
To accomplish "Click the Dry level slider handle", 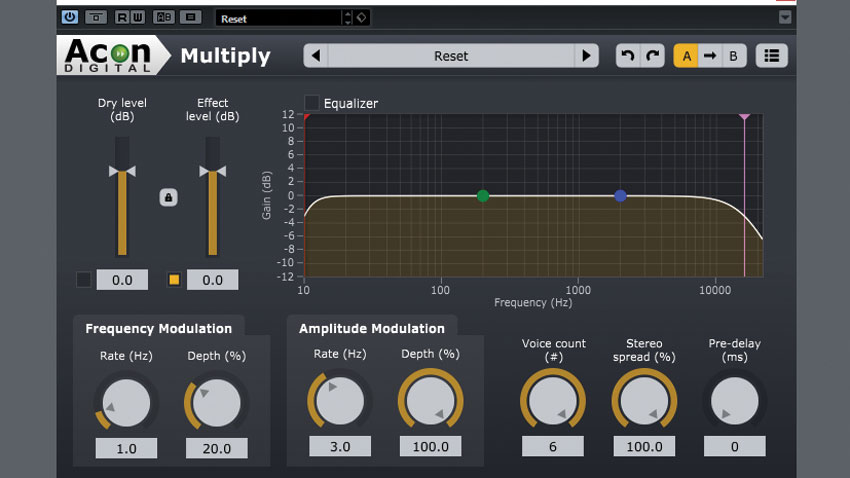I will coord(122,171).
